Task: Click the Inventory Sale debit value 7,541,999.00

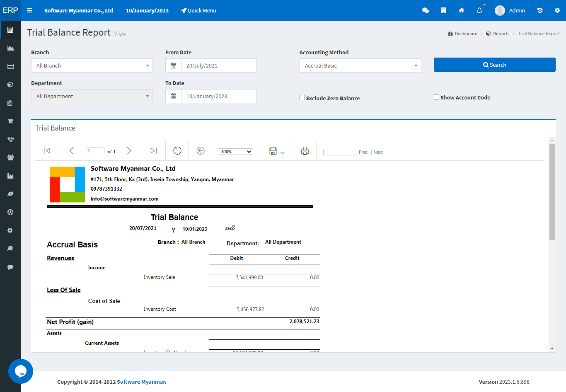Action: click(249, 278)
